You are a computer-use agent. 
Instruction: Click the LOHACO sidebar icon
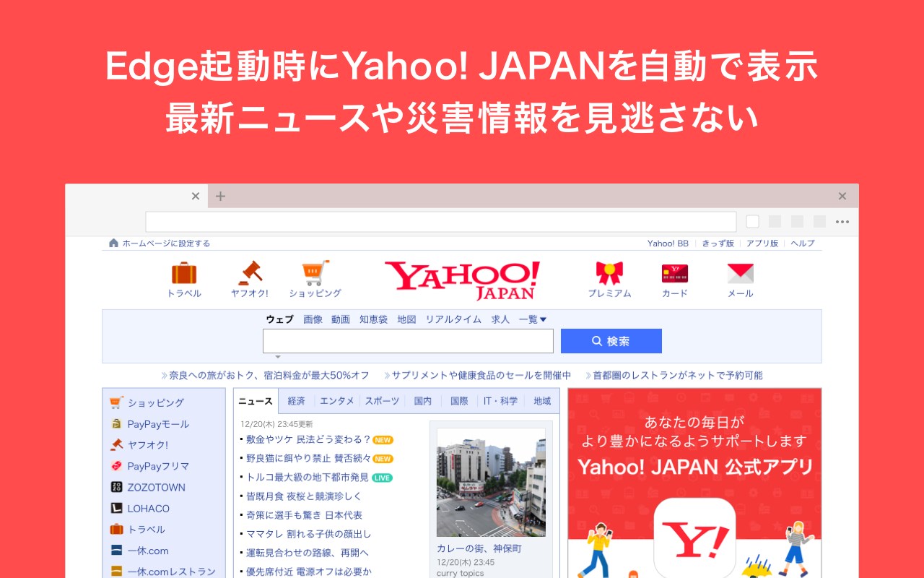(116, 508)
